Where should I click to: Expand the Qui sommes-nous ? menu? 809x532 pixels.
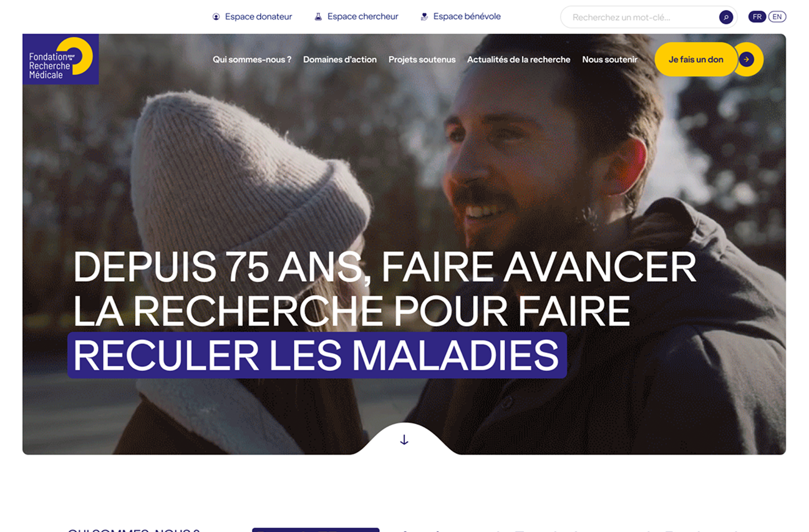[252, 60]
